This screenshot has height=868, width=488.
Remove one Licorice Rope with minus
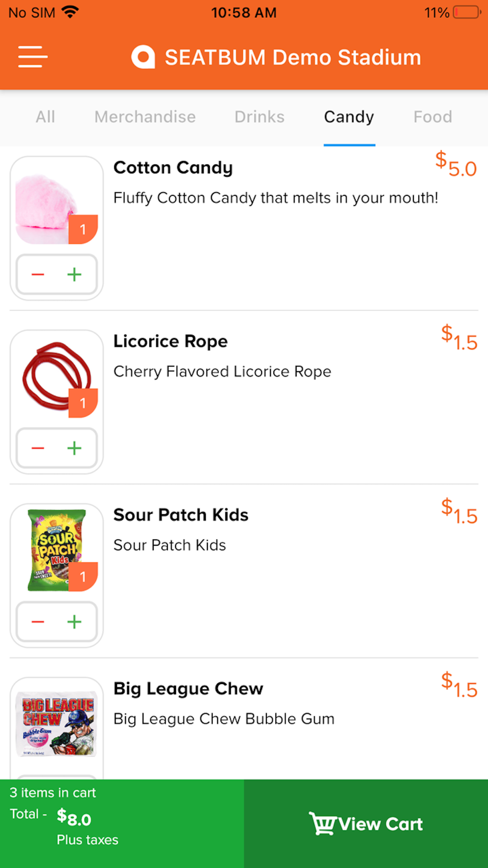[38, 448]
